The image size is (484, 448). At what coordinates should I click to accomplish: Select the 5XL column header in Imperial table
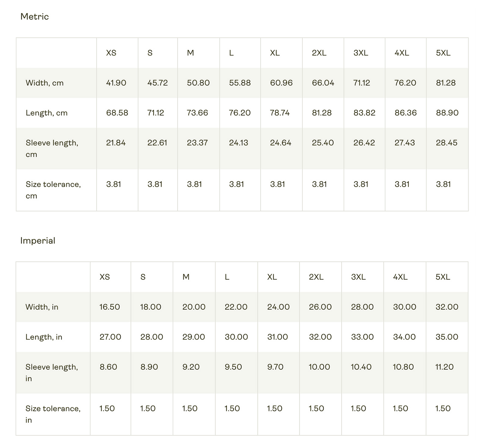(x=443, y=277)
